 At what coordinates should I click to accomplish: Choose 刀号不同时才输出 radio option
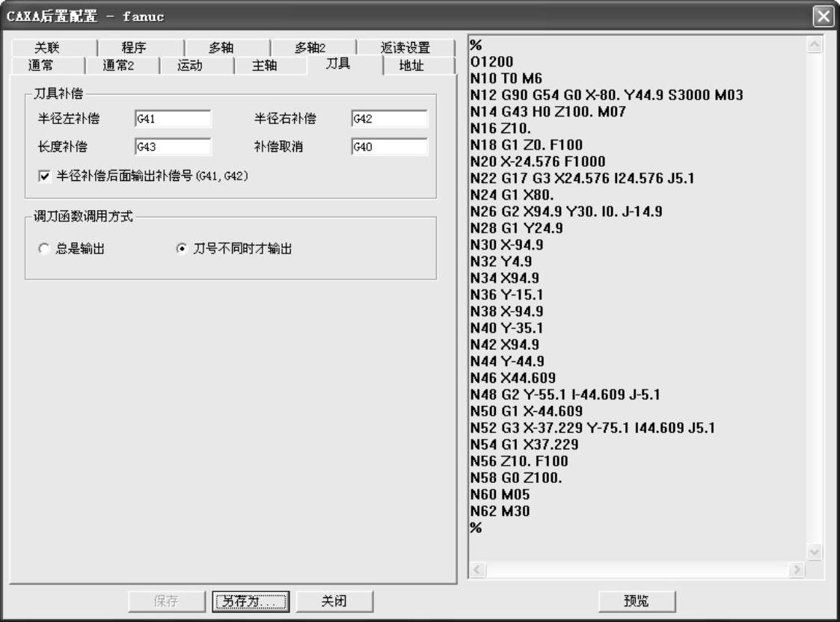(x=182, y=249)
